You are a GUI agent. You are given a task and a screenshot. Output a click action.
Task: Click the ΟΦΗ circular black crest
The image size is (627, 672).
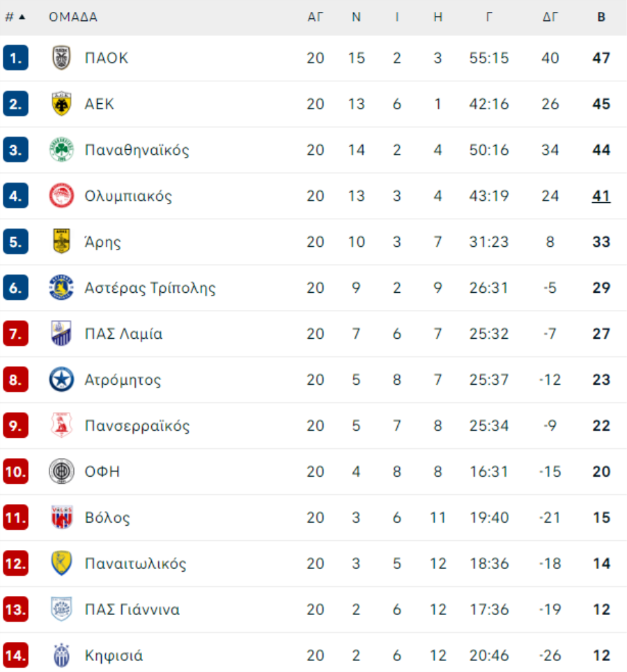[61, 471]
